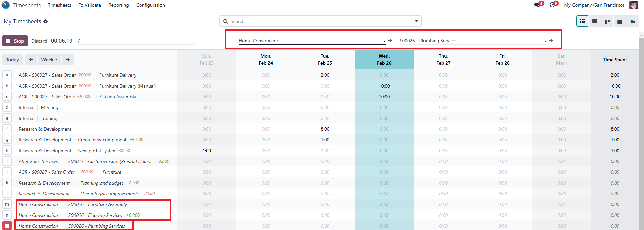The image size is (644, 230).
Task: Open the Timesheets menu
Action: click(x=59, y=5)
